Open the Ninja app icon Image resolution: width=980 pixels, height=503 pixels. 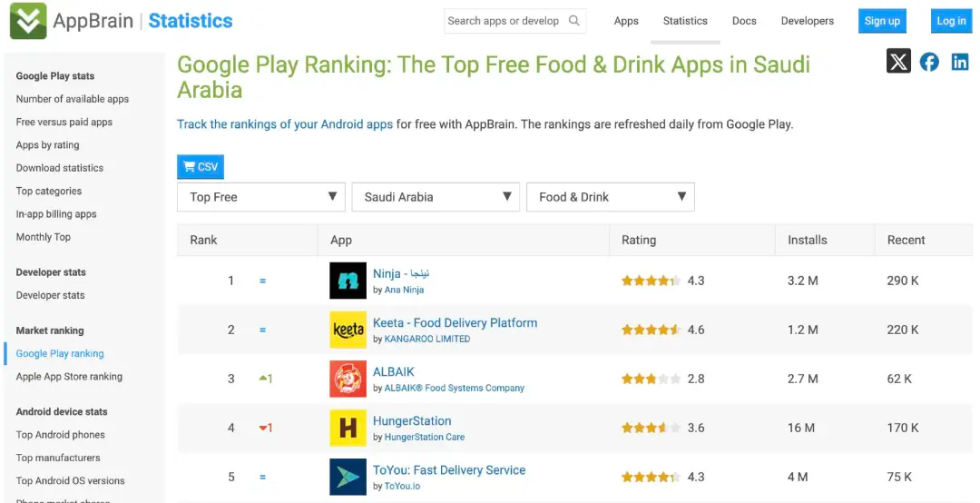[x=348, y=281]
